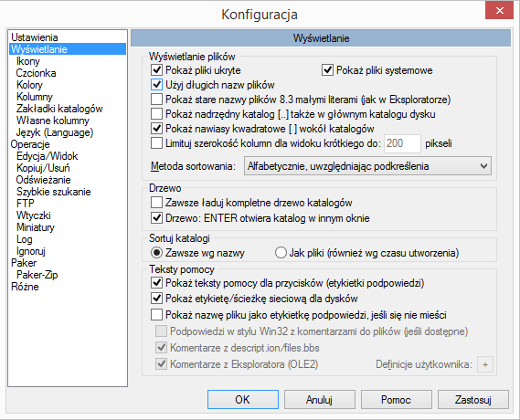Select Język (Language) in the sidebar
The width and height of the screenshot is (520, 420).
(55, 132)
